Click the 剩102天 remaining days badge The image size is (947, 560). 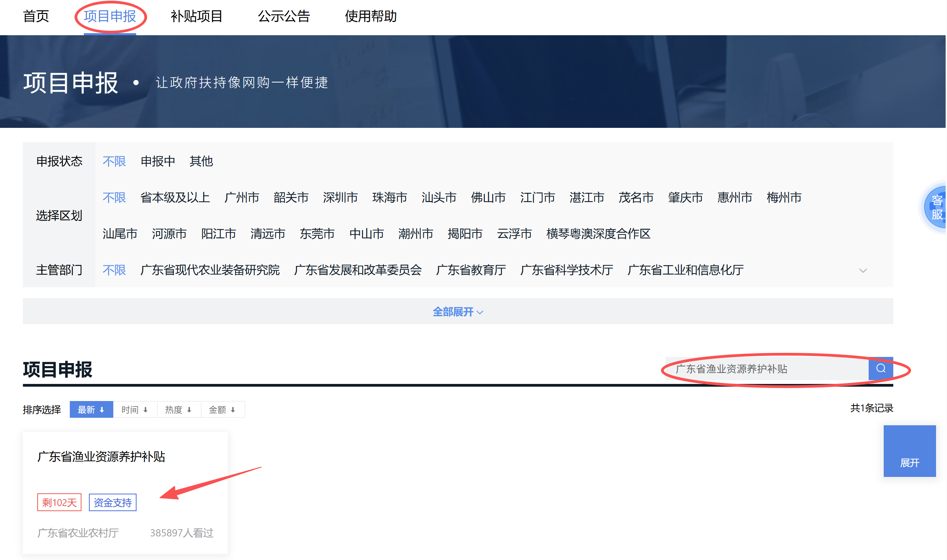point(59,502)
